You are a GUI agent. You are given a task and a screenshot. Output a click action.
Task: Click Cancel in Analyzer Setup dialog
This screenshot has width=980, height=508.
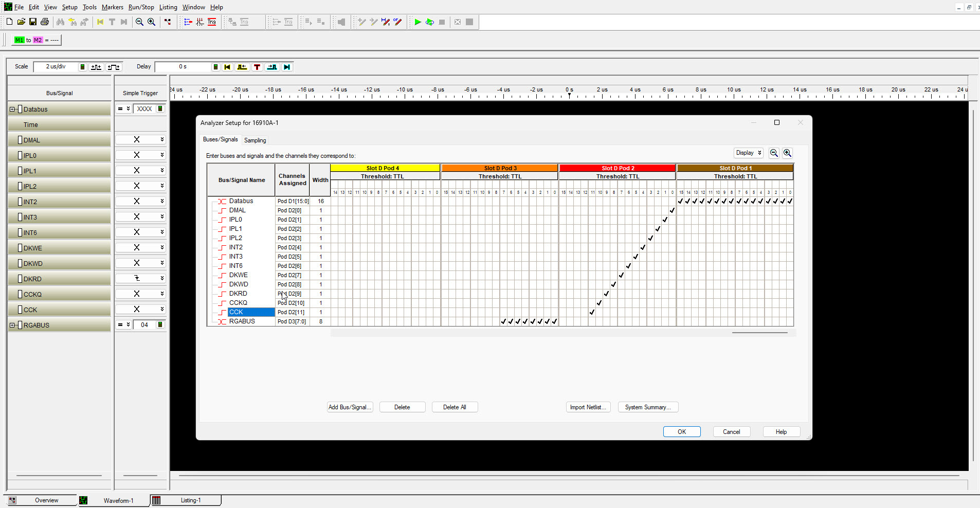[x=731, y=432]
